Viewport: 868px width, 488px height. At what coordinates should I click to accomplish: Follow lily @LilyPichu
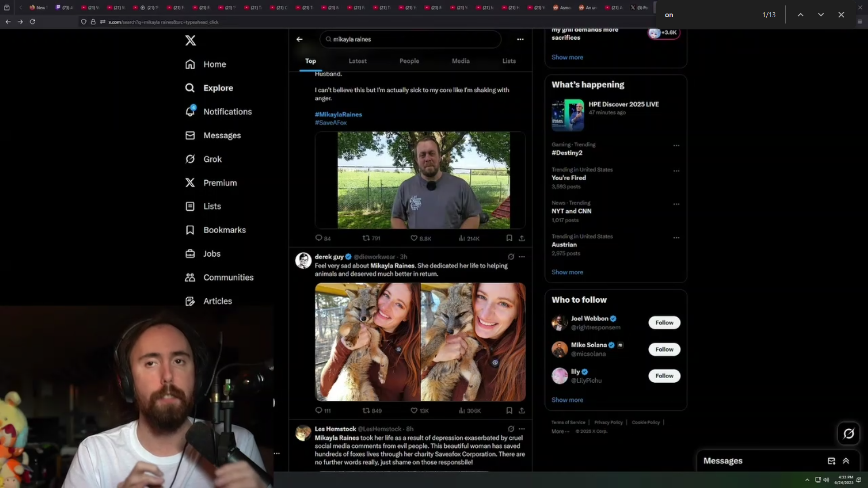click(x=664, y=376)
